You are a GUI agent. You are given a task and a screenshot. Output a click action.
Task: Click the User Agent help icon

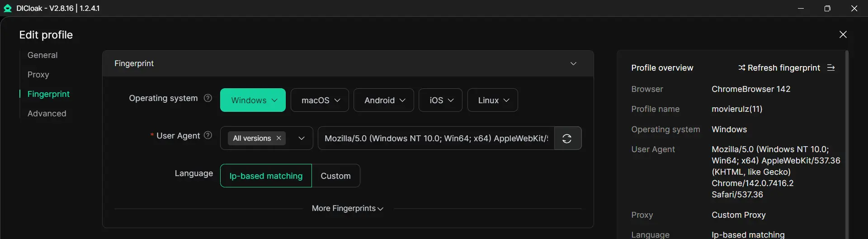pos(208,135)
